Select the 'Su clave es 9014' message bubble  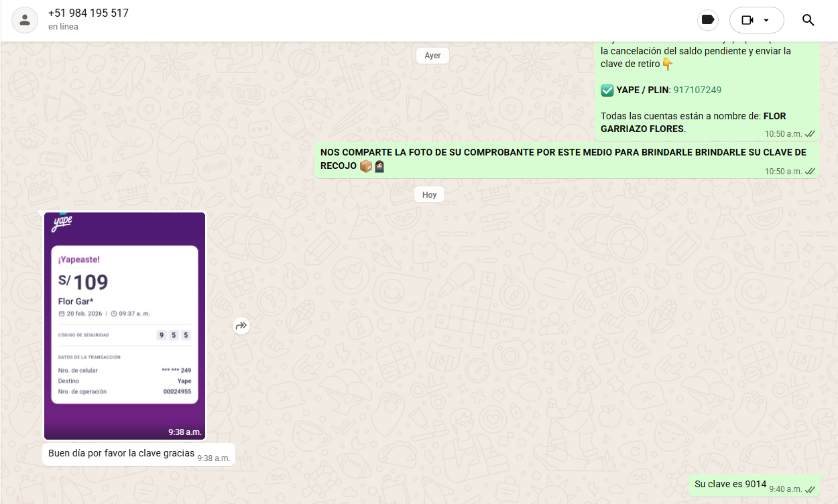pos(730,484)
